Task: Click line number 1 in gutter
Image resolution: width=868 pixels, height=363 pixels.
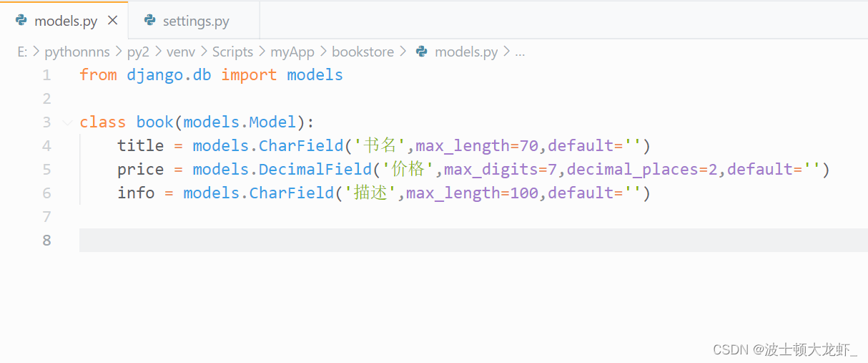Action: point(46,75)
